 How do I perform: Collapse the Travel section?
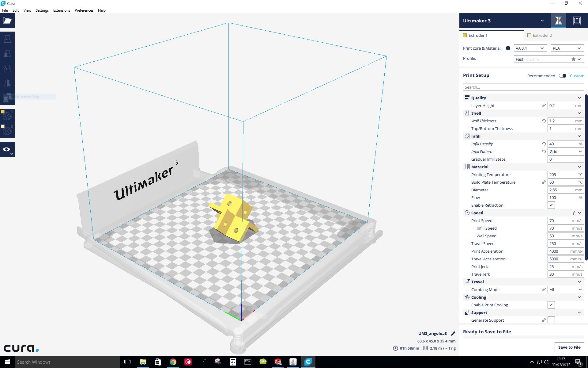[523, 282]
